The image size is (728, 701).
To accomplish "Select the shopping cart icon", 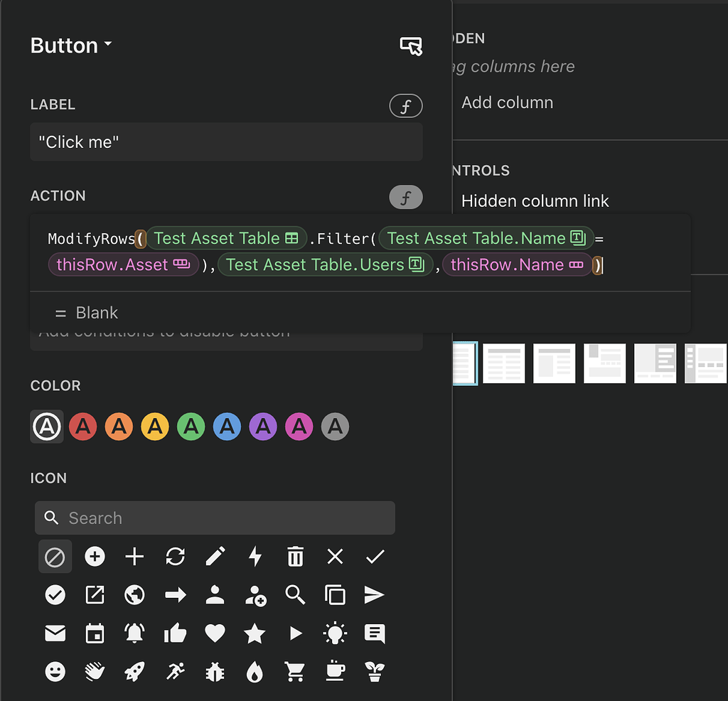I will click(x=295, y=671).
